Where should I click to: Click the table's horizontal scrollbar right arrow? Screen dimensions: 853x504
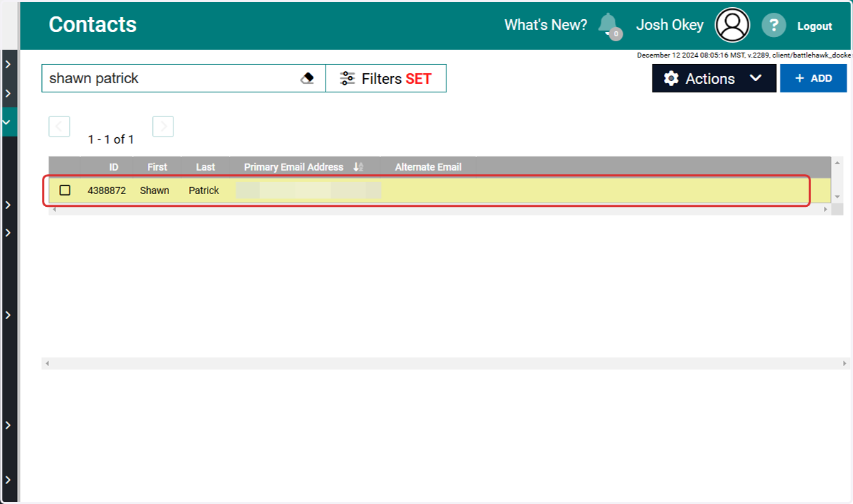825,210
